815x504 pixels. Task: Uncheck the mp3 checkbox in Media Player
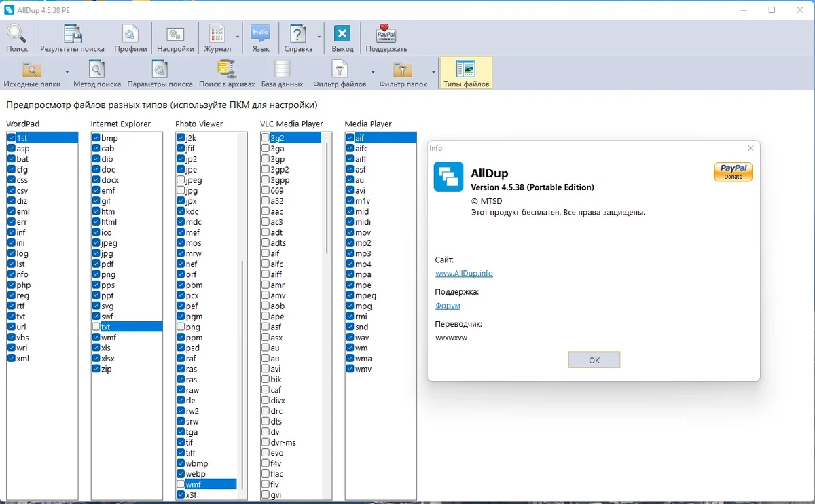click(x=350, y=253)
